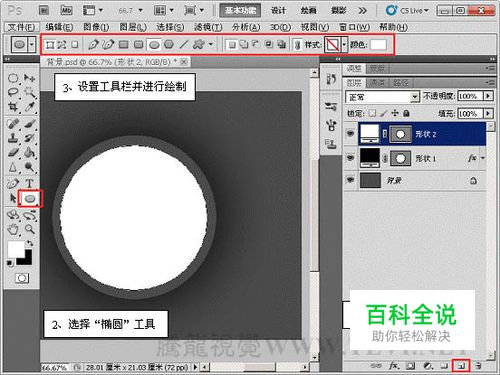Pick the Zoom tool in toolbox
This screenshot has width=500, height=375.
pyautogui.click(x=30, y=229)
